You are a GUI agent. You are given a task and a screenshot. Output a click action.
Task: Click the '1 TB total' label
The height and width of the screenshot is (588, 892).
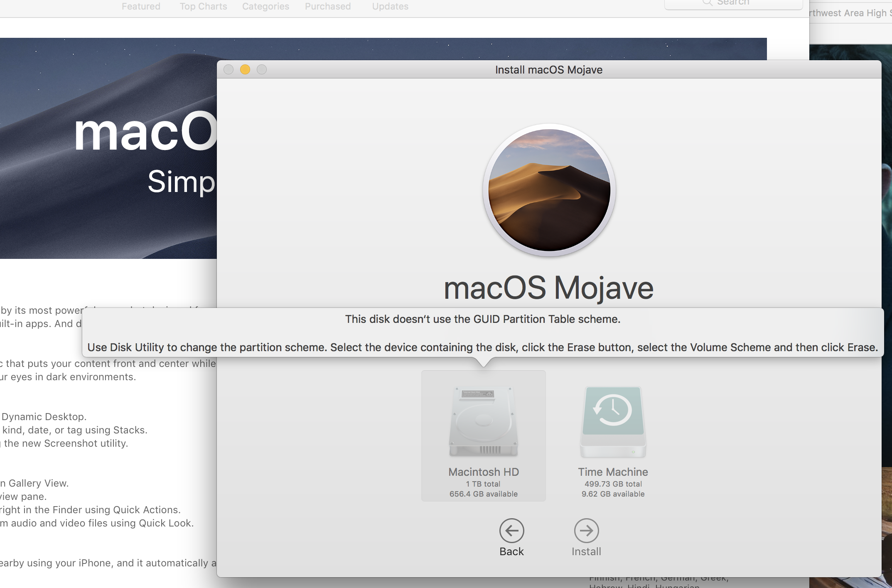(483, 484)
